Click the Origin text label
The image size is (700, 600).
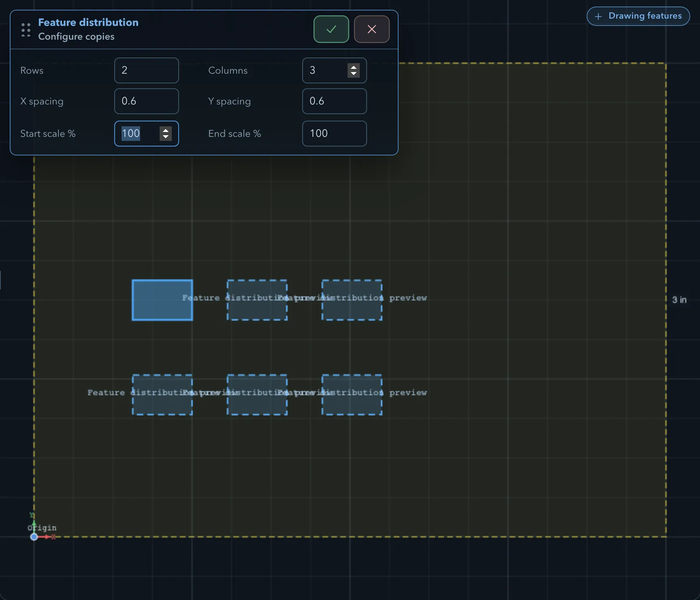coord(42,528)
